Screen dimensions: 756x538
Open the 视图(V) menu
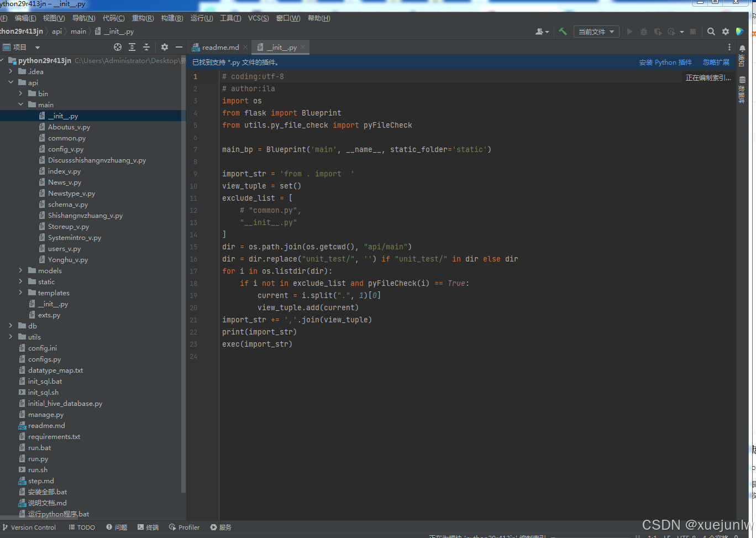[54, 18]
